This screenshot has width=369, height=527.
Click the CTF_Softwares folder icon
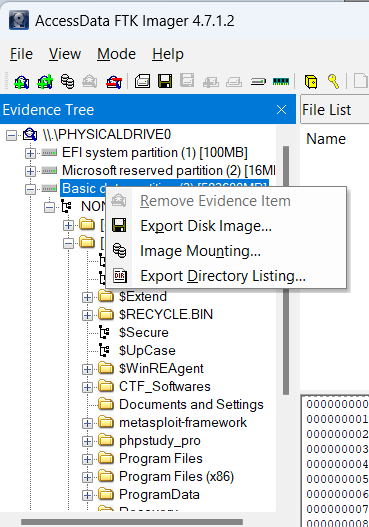(106, 386)
